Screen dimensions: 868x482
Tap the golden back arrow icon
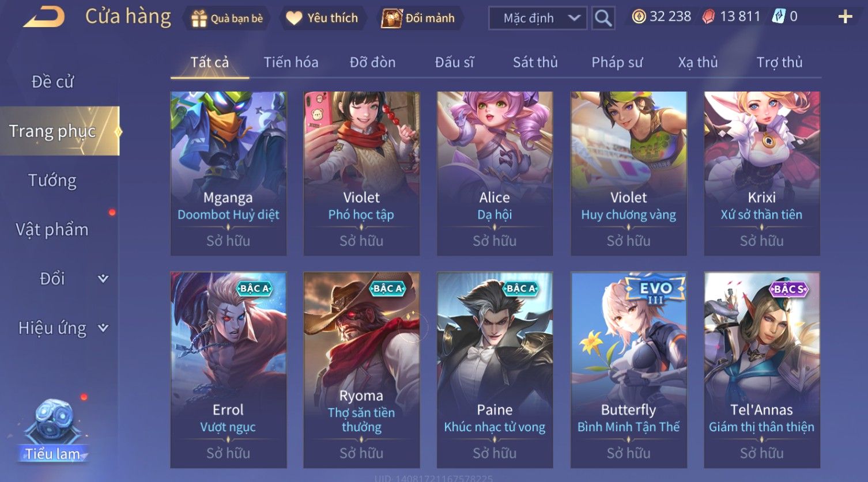point(44,18)
